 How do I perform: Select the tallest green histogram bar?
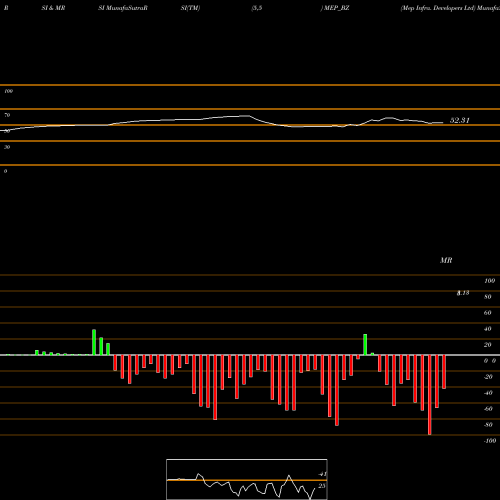[94, 342]
